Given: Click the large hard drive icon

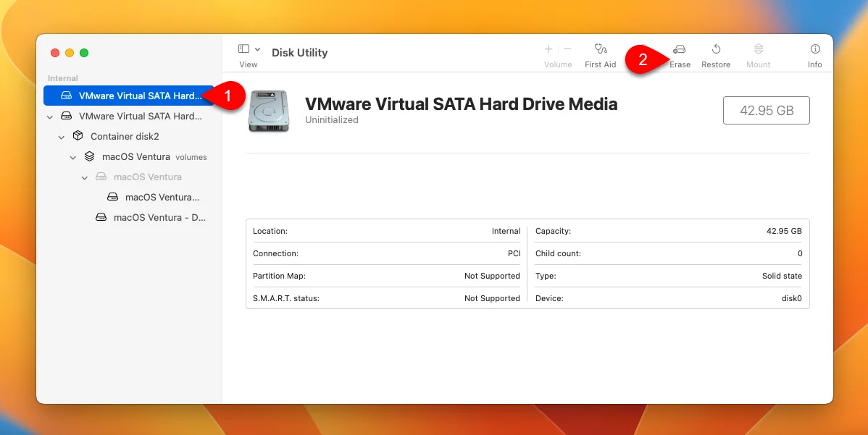Looking at the screenshot, I should coord(269,111).
